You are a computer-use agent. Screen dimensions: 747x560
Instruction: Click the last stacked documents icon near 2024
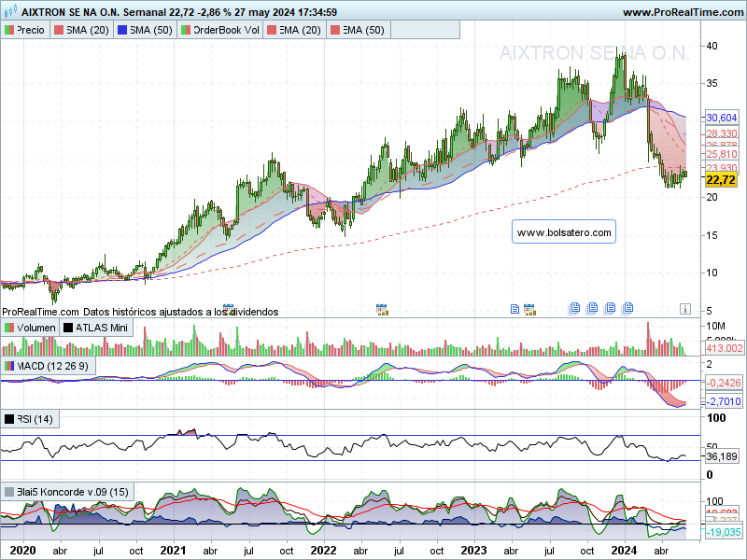coord(627,309)
